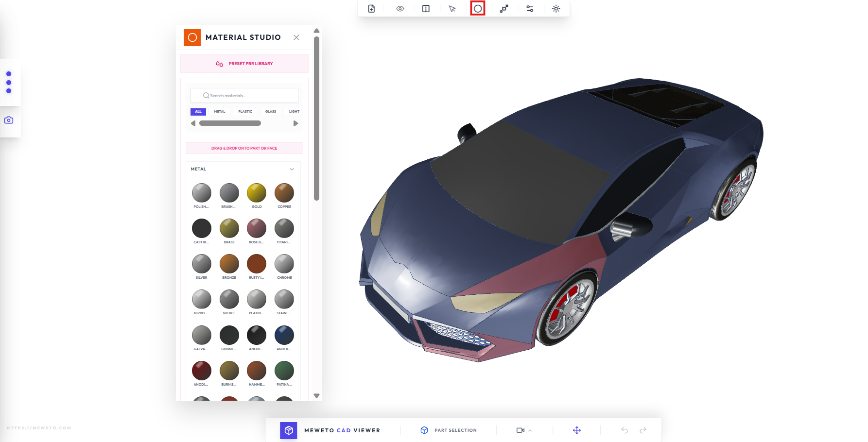
Task: Click the lighting sun icon in top toolbar
Action: point(556,9)
